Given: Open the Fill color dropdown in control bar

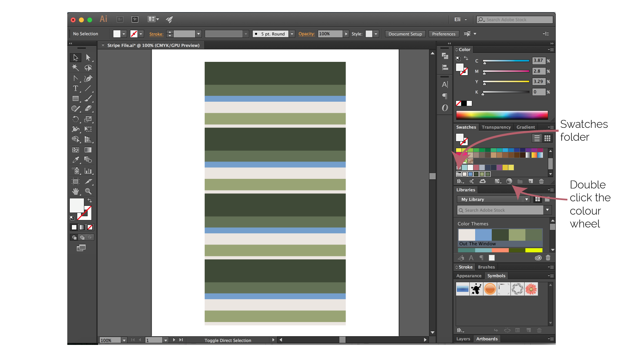Looking at the screenshot, I should point(124,34).
